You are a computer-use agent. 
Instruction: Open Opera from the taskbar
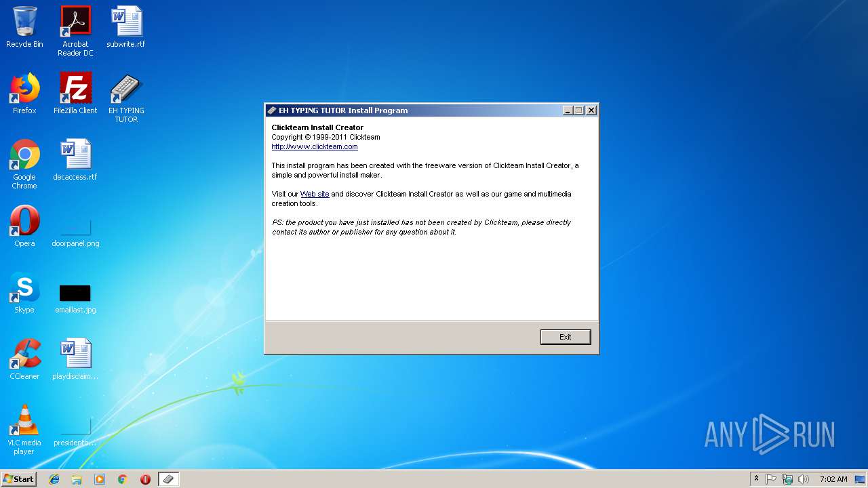coord(145,479)
